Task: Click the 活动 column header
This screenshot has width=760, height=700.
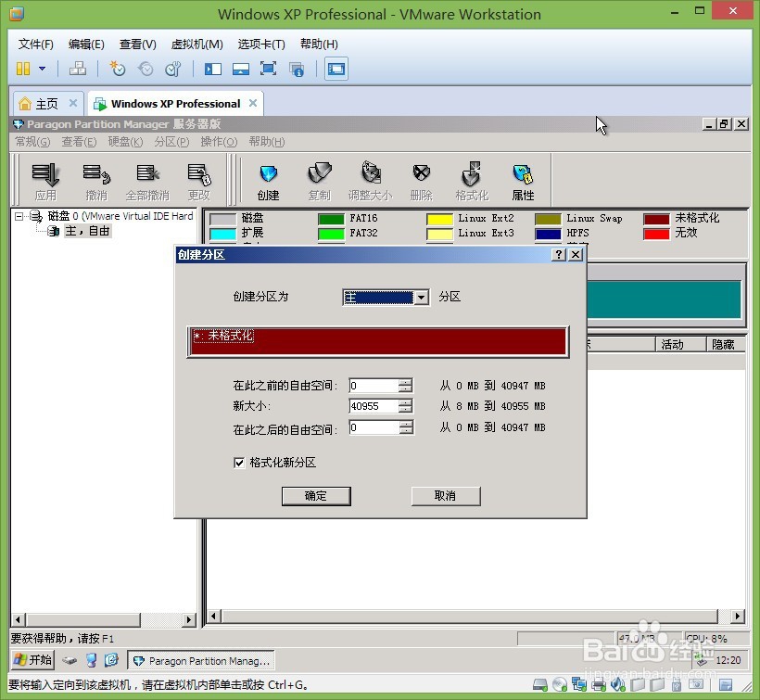Action: tap(680, 345)
